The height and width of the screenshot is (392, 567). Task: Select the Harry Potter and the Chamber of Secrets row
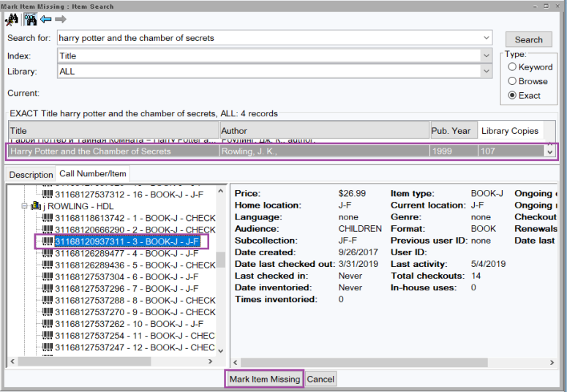[x=110, y=151]
